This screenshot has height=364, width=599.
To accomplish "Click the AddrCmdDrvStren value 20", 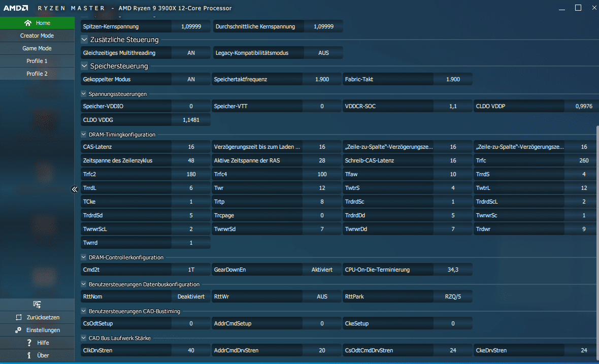I will 322,350.
